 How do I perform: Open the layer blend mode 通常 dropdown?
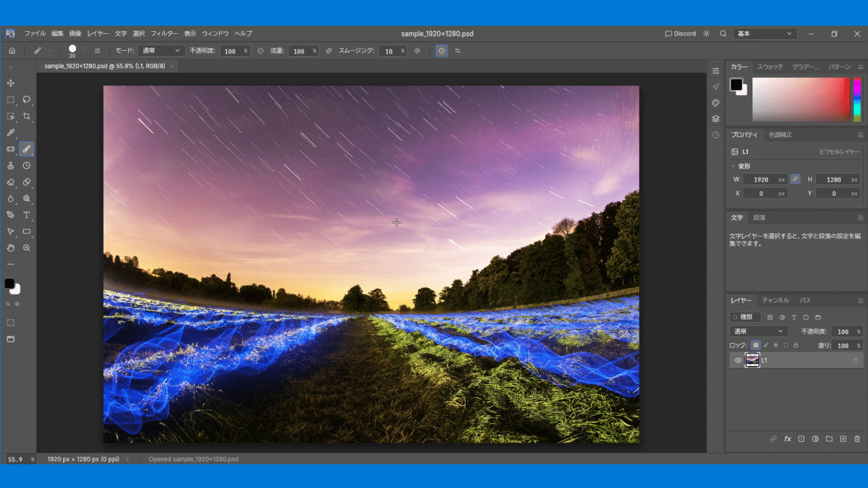point(759,331)
